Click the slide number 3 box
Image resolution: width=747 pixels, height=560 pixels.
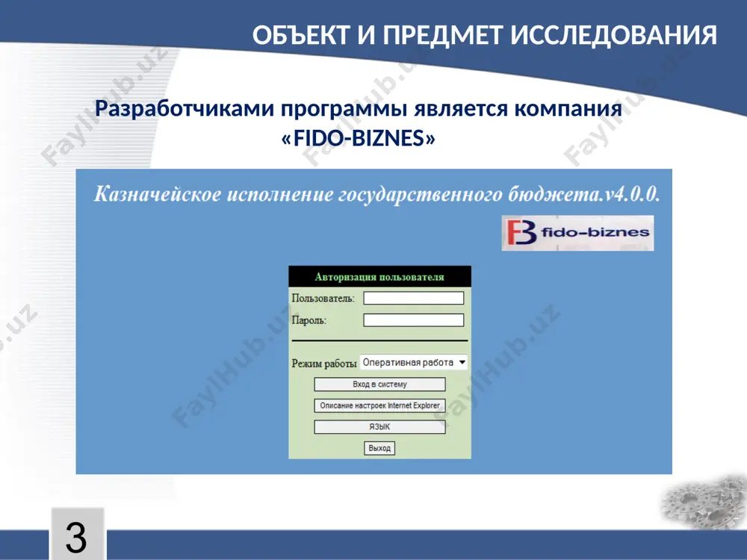tap(77, 534)
